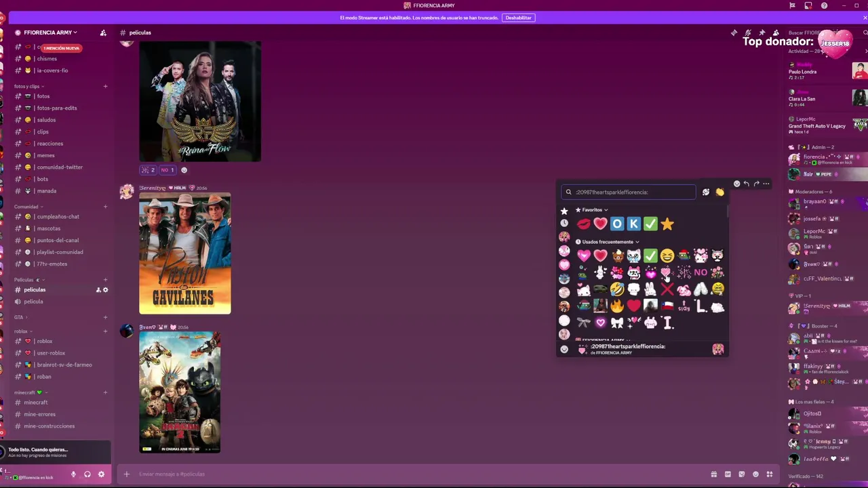The image size is (868, 488).
Task: Open the comunidad-twitter channel
Action: pyautogui.click(x=60, y=167)
